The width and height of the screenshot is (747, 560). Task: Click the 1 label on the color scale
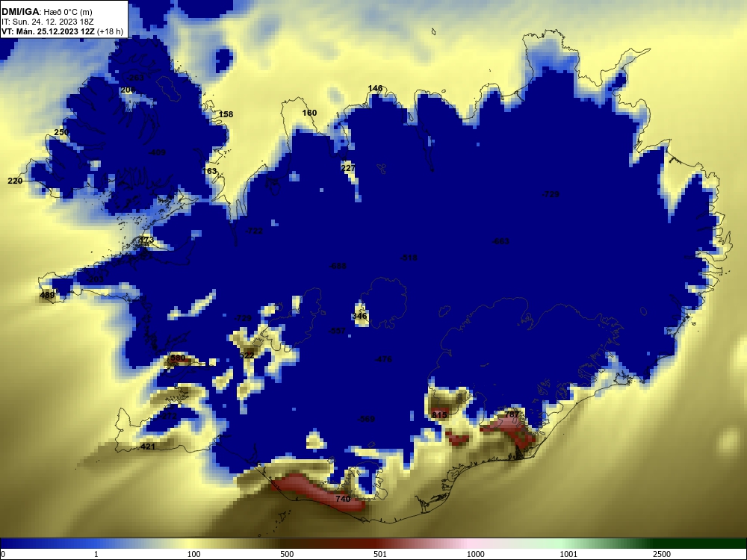pyautogui.click(x=96, y=554)
